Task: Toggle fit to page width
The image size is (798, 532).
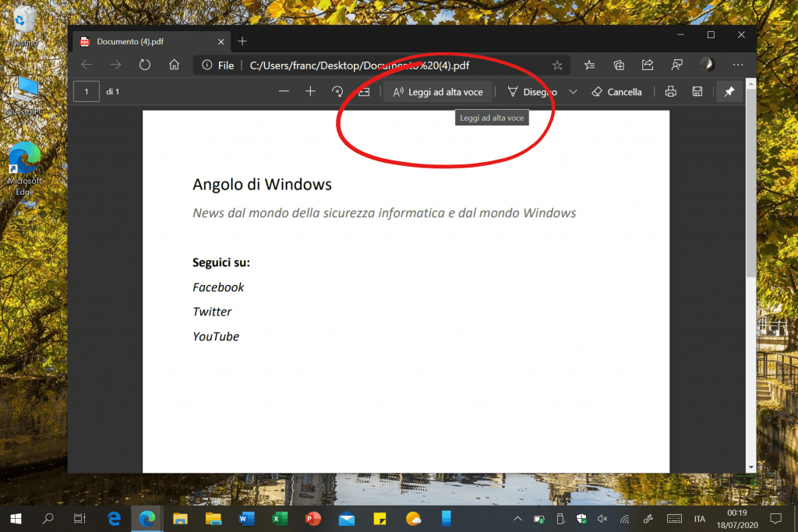Action: pyautogui.click(x=364, y=92)
